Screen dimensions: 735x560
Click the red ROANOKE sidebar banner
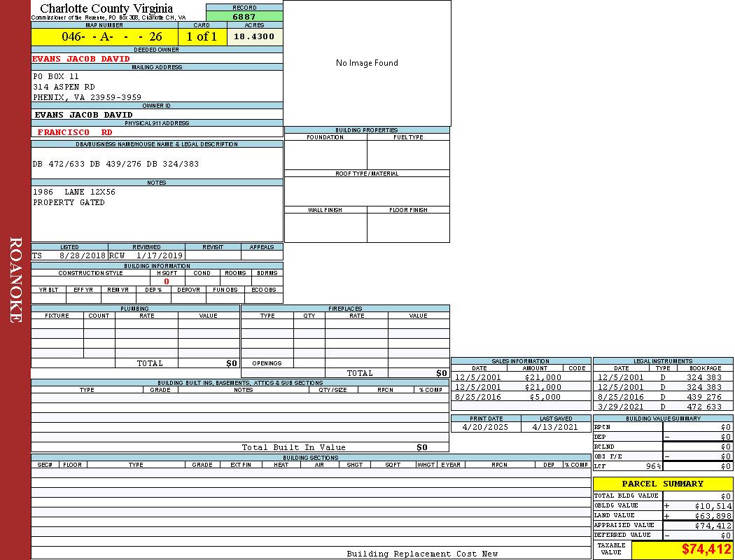tap(15, 280)
